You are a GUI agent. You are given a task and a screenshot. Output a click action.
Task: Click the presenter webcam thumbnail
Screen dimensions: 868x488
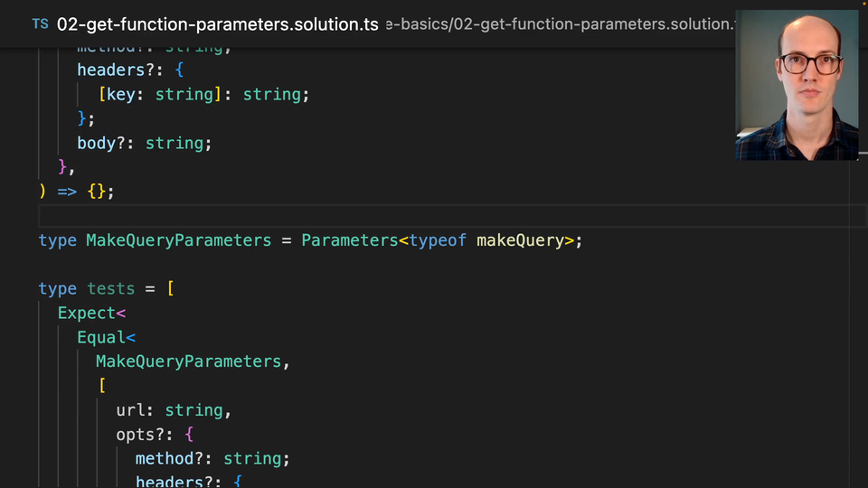pos(797,86)
